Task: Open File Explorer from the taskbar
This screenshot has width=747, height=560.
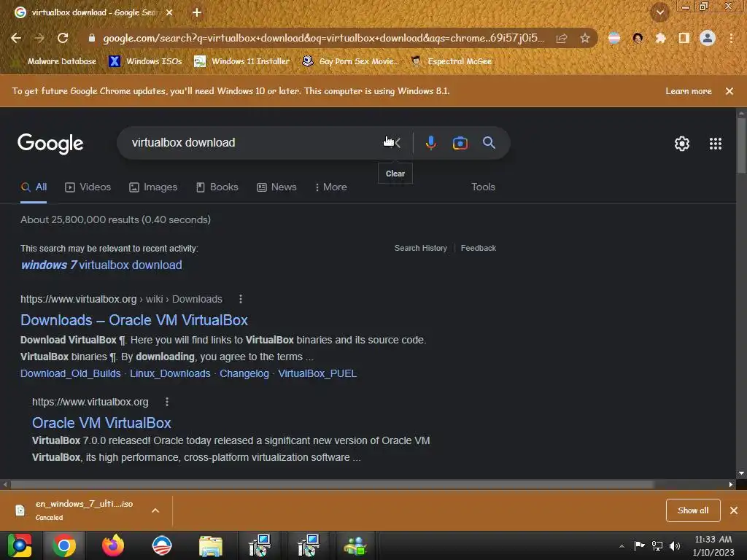Action: 211,545
